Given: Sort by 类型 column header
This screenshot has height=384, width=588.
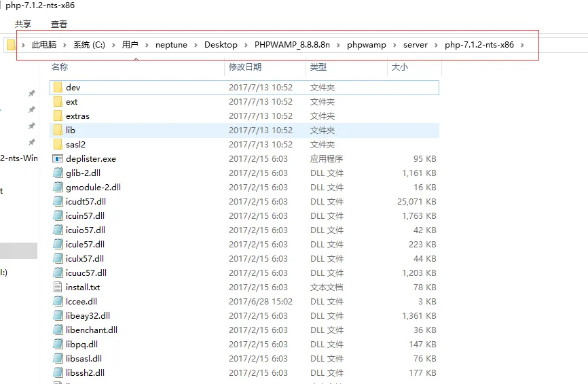Looking at the screenshot, I should coord(318,67).
